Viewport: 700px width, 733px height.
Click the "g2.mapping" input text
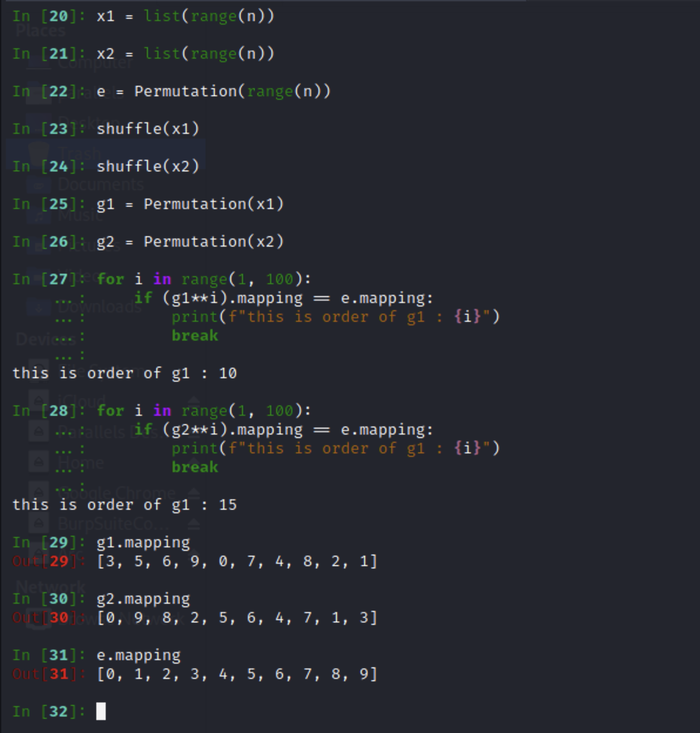pos(143,598)
